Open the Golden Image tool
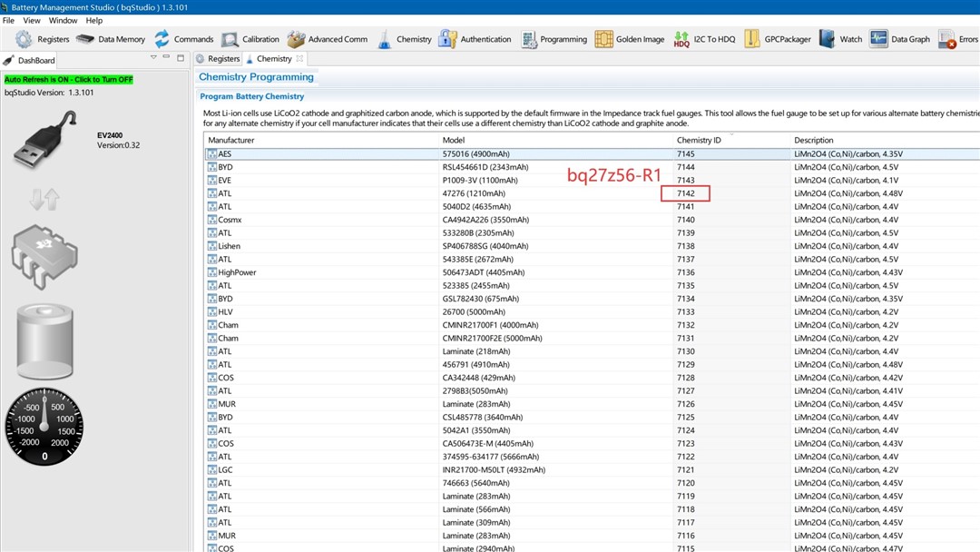The image size is (980, 552). coord(630,39)
